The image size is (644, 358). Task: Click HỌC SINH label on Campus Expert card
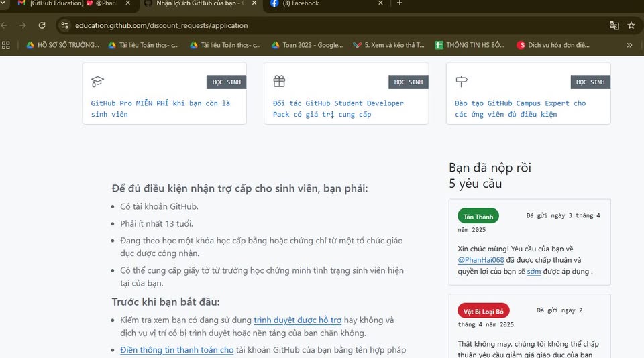pyautogui.click(x=590, y=82)
